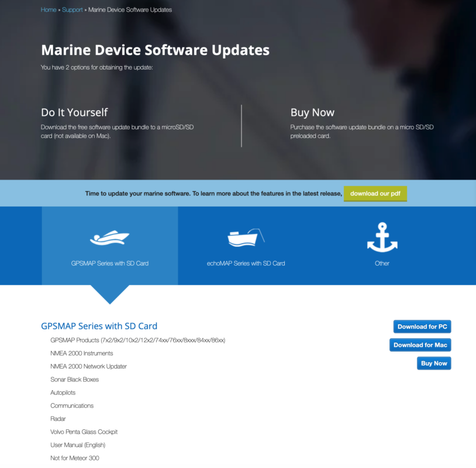The width and height of the screenshot is (476, 468).
Task: Open the Support breadcrumb link
Action: [73, 10]
